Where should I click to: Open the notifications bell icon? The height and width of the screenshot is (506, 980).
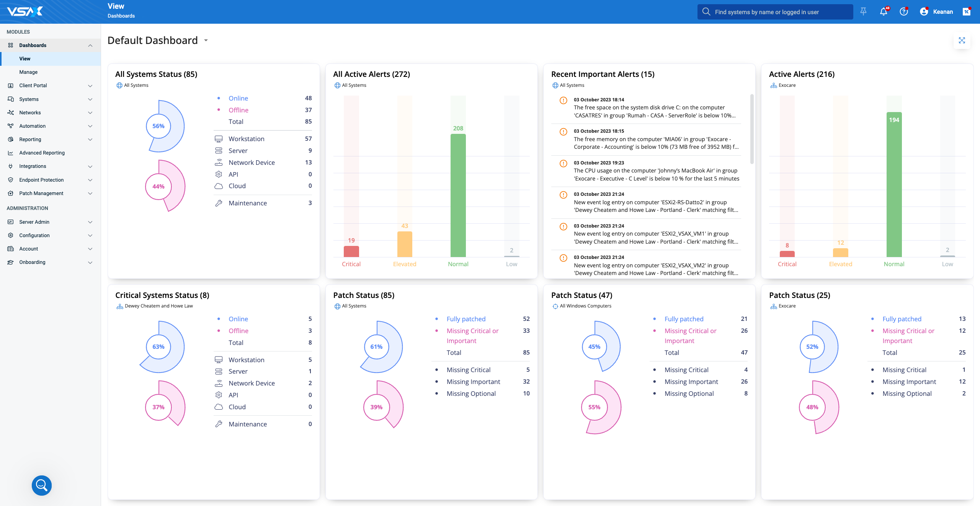coord(884,11)
